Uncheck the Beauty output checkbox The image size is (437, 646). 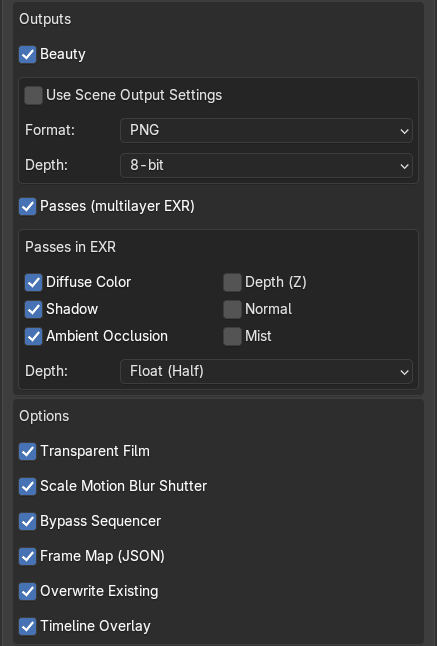point(28,54)
